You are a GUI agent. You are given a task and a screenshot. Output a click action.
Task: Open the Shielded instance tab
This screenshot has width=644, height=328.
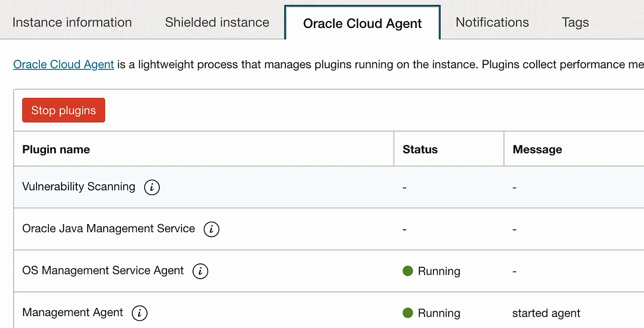217,22
